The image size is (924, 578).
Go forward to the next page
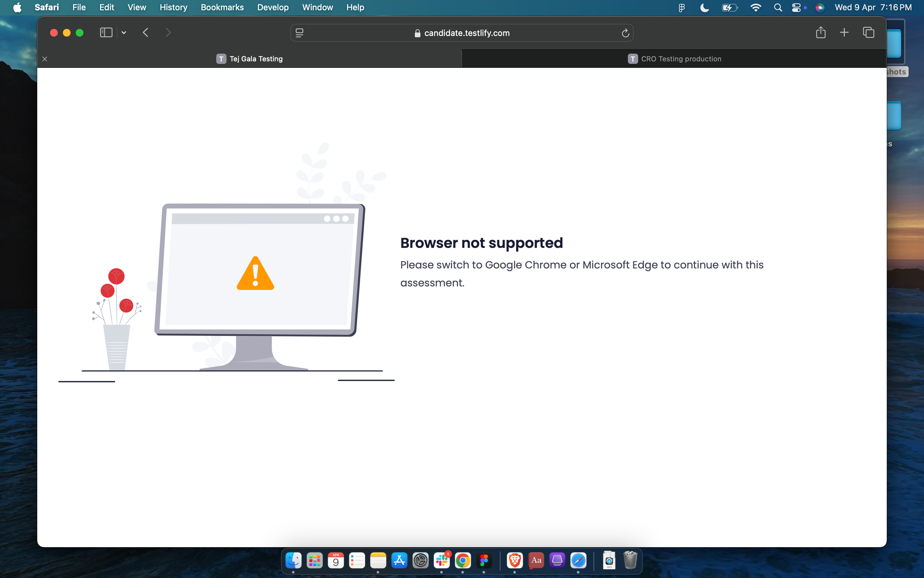pyautogui.click(x=168, y=32)
